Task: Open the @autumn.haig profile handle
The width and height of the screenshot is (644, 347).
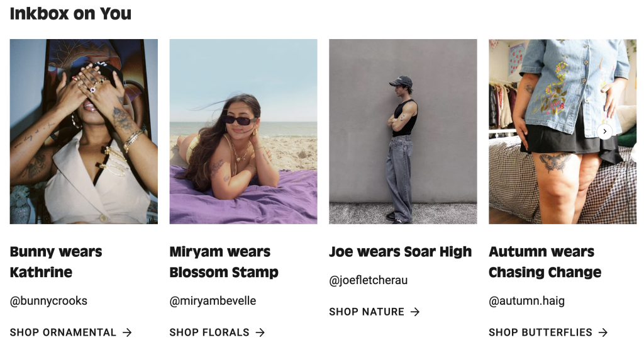Action: (x=526, y=301)
